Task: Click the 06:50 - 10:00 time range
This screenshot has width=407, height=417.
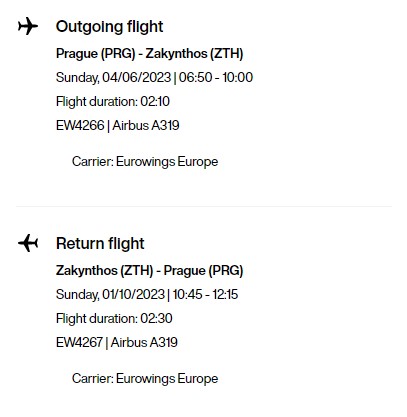Action: pyautogui.click(x=216, y=77)
